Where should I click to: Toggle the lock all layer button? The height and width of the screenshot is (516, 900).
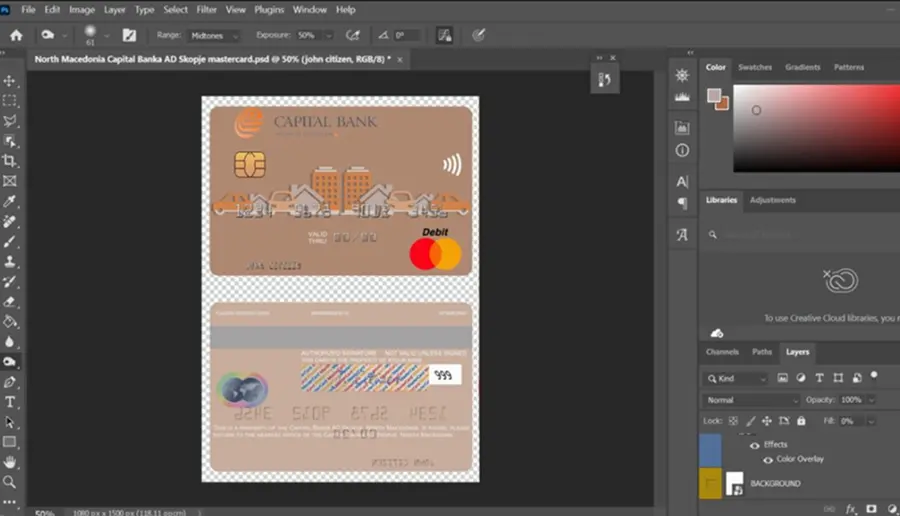pos(801,421)
